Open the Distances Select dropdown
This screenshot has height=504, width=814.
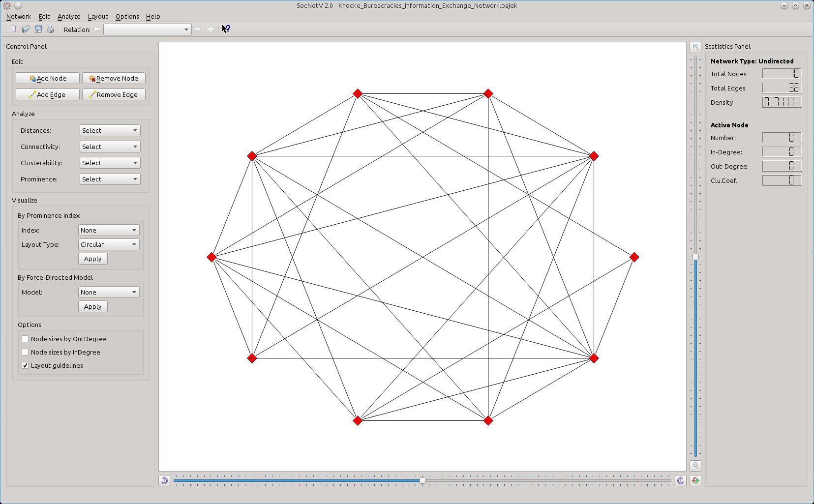tap(110, 130)
